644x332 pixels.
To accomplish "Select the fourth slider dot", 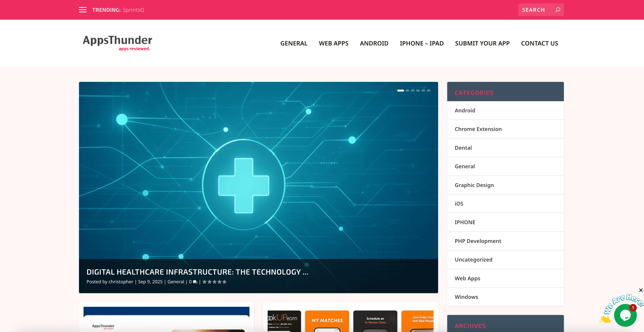I will tap(418, 91).
